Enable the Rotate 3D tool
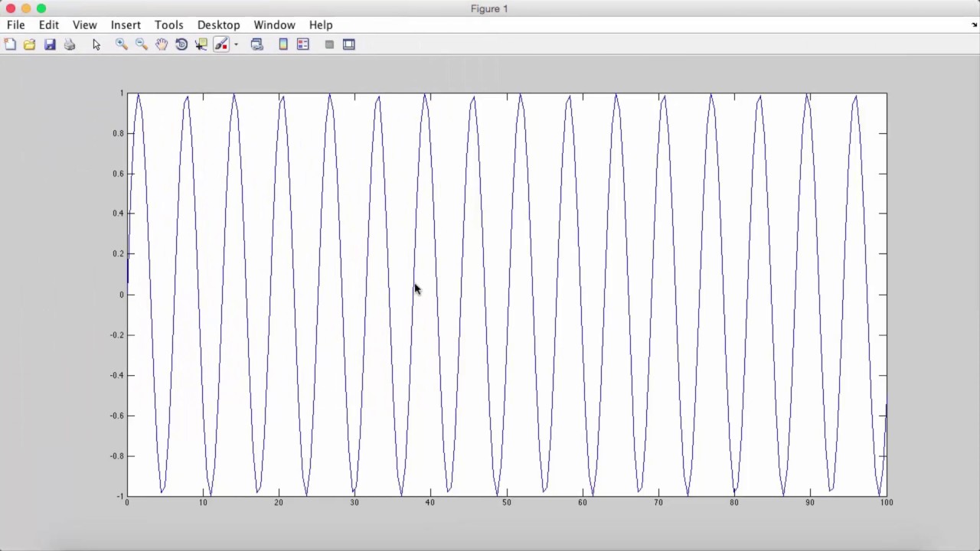 [x=181, y=44]
